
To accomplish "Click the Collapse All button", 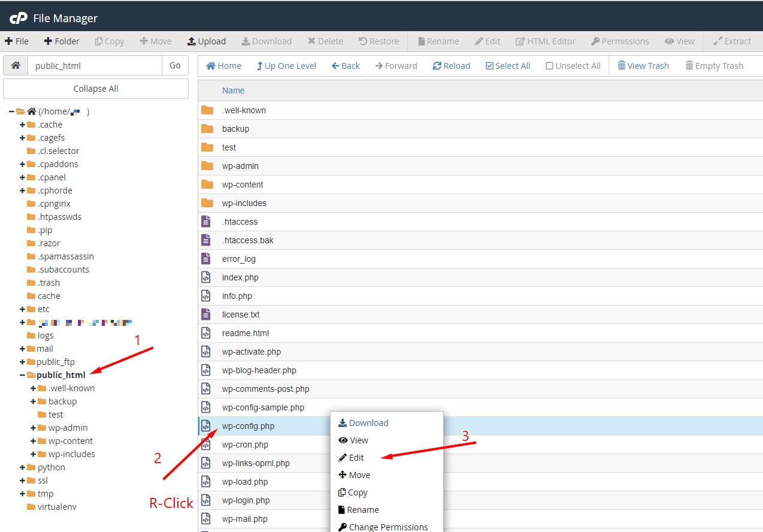I will tap(96, 89).
